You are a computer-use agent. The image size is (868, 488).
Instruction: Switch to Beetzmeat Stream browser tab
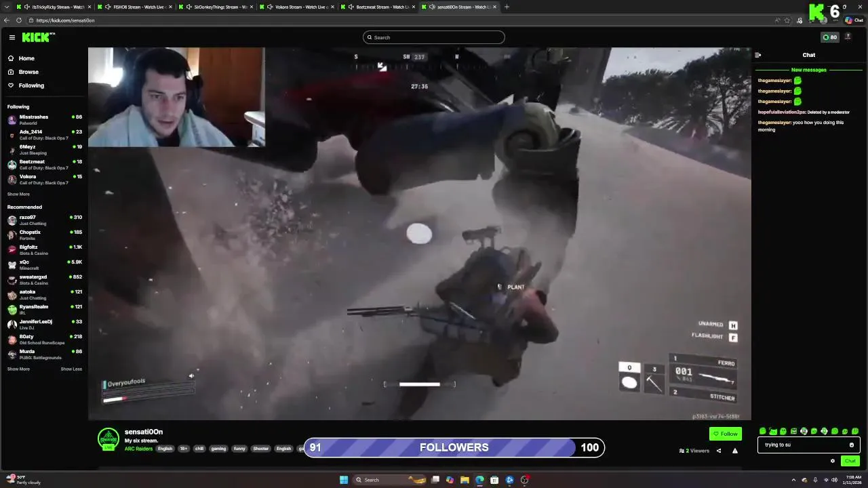click(378, 7)
